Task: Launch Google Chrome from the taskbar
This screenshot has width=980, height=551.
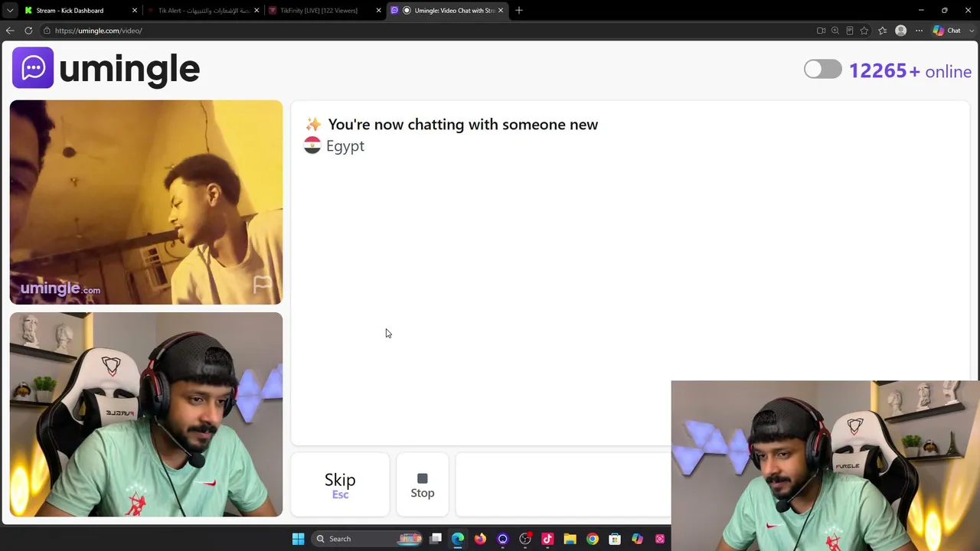Action: pyautogui.click(x=592, y=539)
